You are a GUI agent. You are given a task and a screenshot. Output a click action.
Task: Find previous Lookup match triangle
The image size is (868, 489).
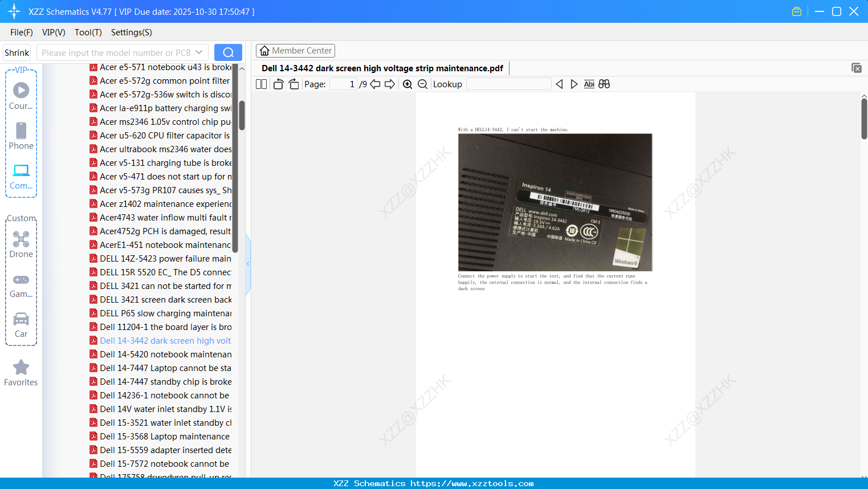coord(559,84)
